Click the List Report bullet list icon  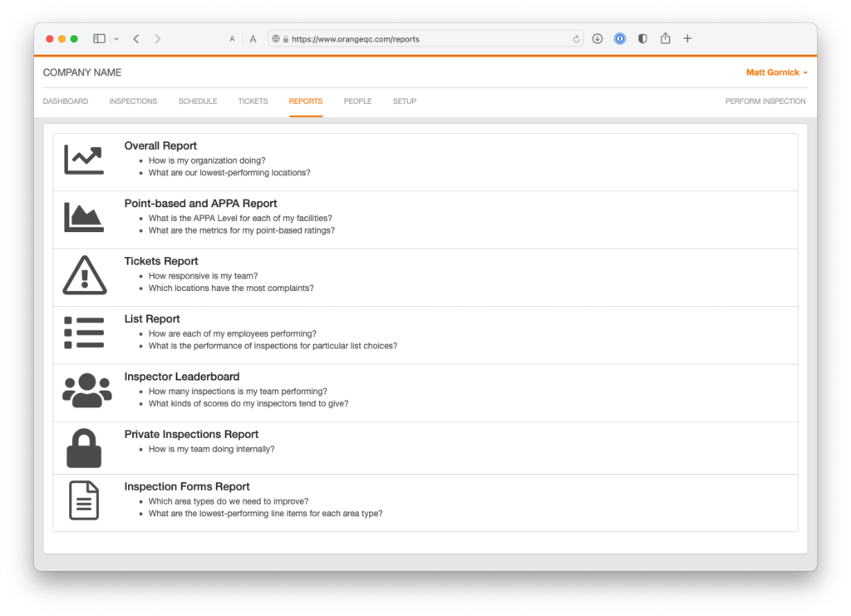coord(84,333)
